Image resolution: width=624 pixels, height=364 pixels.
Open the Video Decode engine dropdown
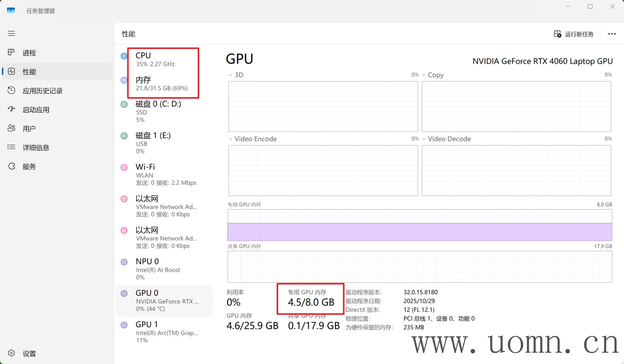424,139
